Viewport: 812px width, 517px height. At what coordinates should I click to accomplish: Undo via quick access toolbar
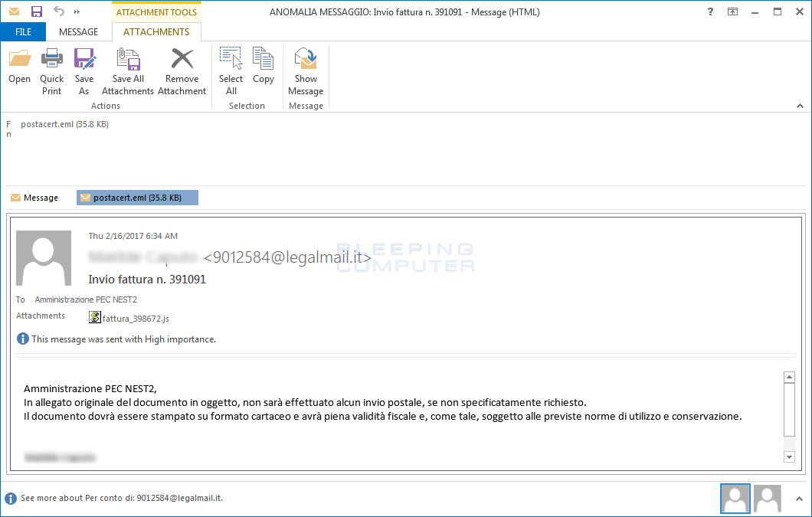click(x=58, y=11)
